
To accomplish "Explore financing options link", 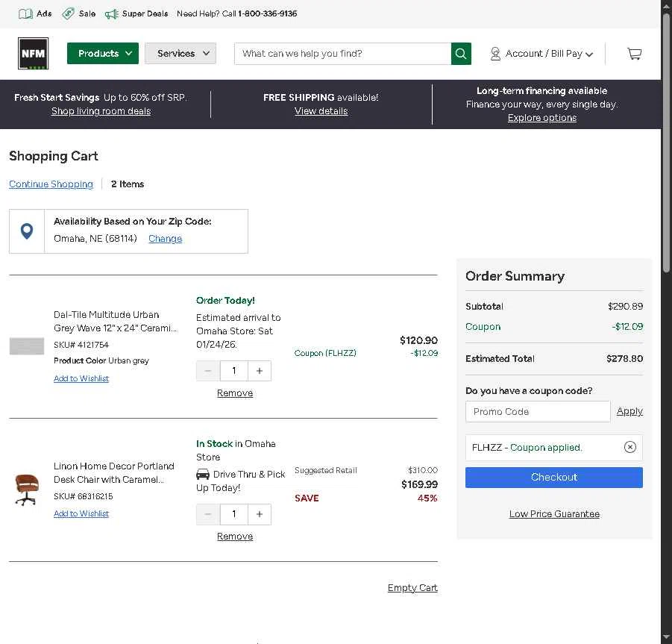I will pyautogui.click(x=542, y=117).
